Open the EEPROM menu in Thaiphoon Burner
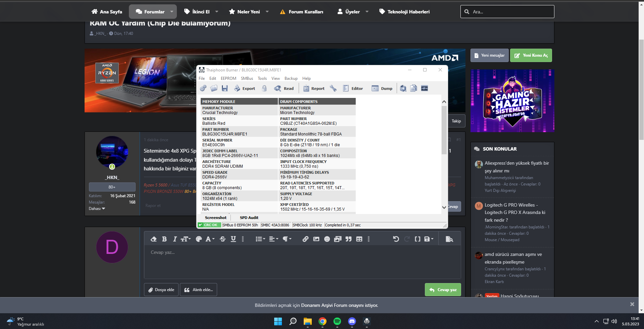The height and width of the screenshot is (329, 644). pos(228,78)
